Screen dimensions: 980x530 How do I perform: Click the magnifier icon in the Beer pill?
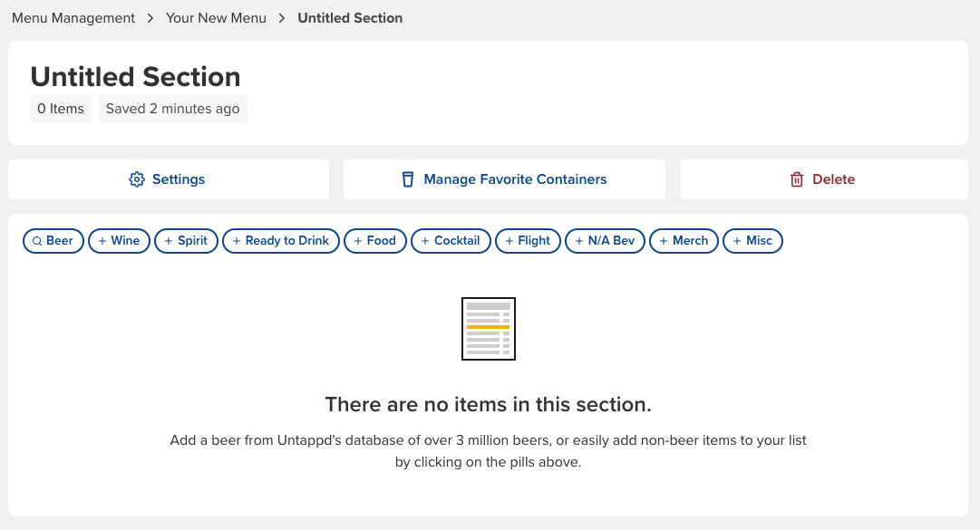coord(37,241)
